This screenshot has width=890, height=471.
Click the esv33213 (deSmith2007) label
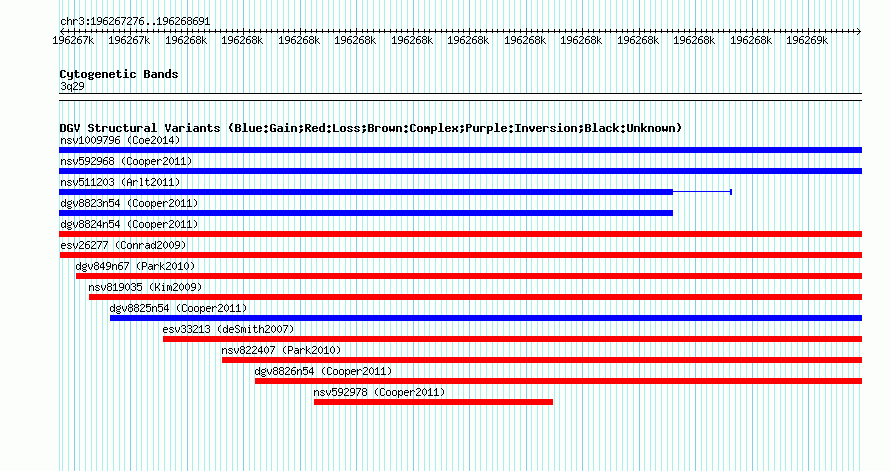coord(228,329)
